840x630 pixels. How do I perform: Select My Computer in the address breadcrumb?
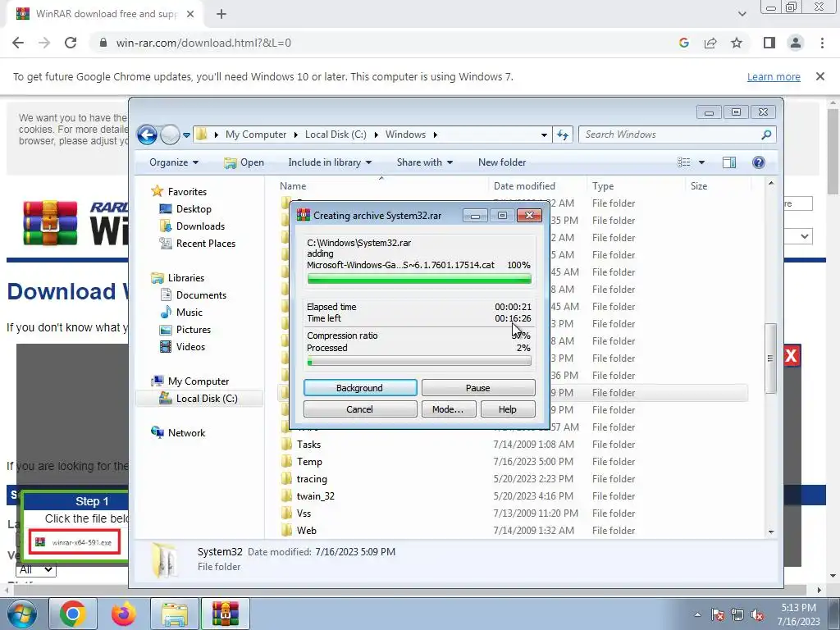tap(256, 135)
